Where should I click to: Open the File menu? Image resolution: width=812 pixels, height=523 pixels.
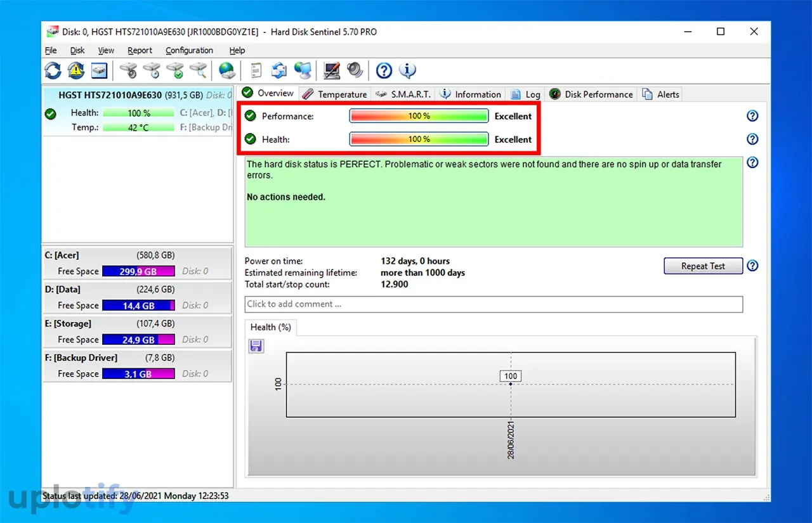coord(51,50)
